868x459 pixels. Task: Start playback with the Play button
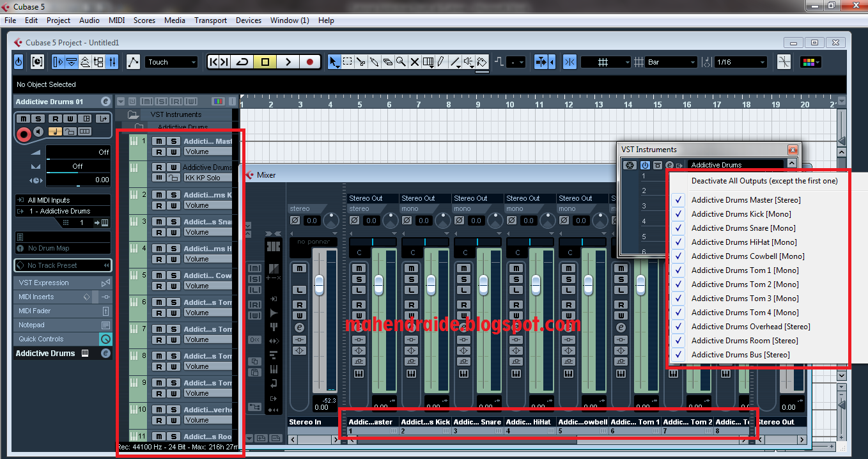pos(288,62)
